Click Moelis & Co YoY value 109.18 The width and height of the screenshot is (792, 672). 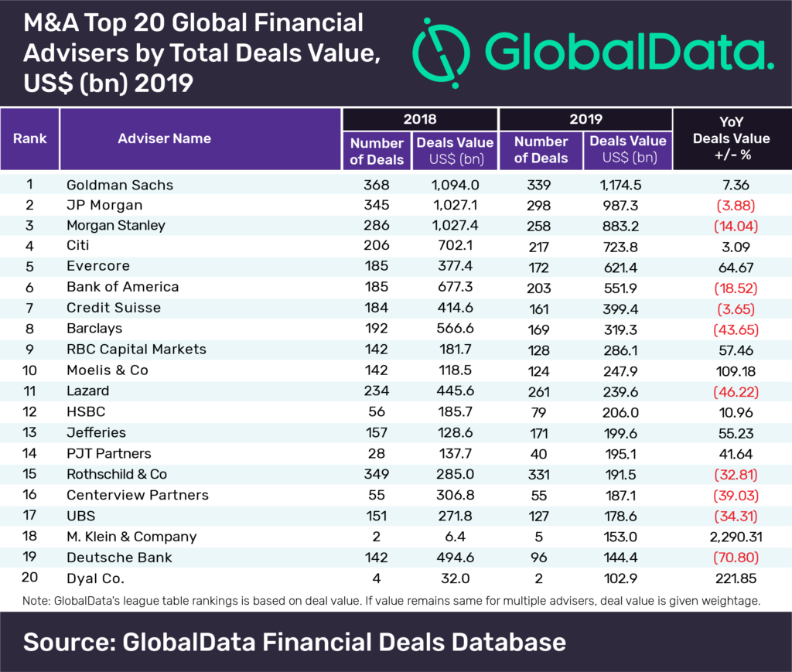(x=736, y=371)
